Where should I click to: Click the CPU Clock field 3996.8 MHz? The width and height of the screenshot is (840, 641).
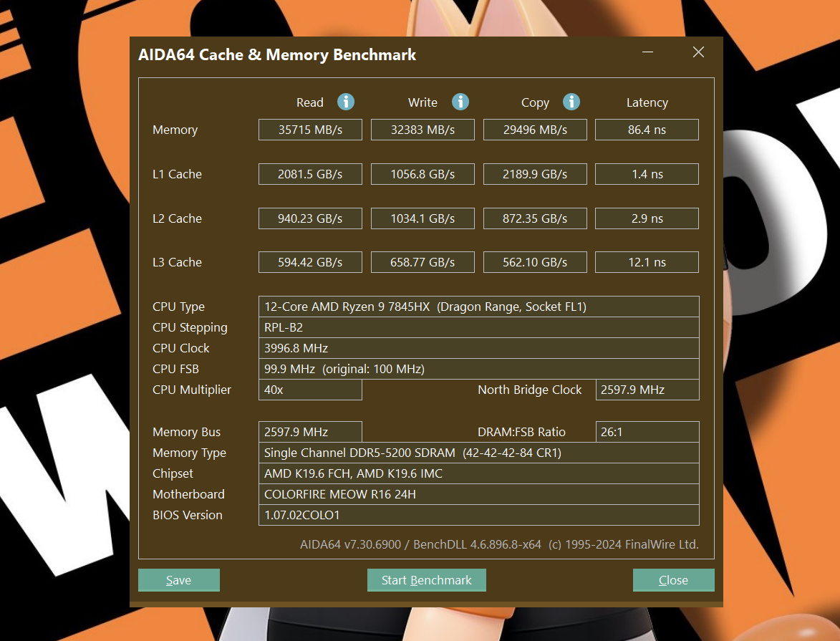(479, 348)
